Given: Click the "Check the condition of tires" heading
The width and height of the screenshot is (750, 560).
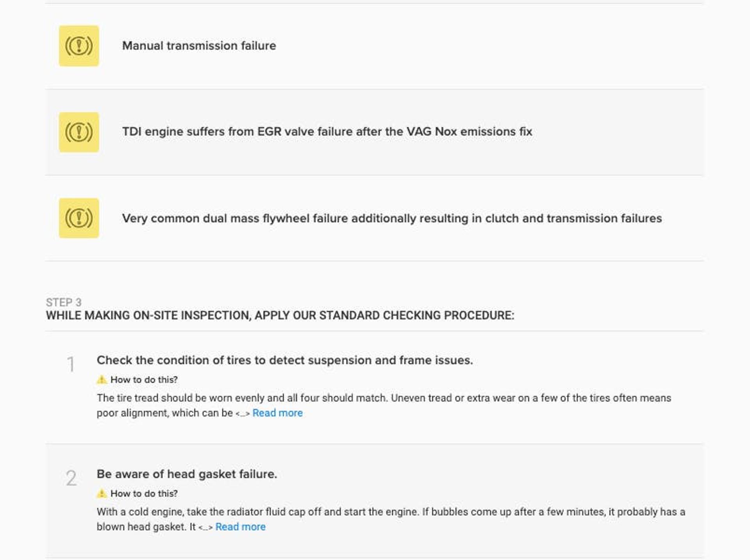Looking at the screenshot, I should pyautogui.click(x=284, y=360).
